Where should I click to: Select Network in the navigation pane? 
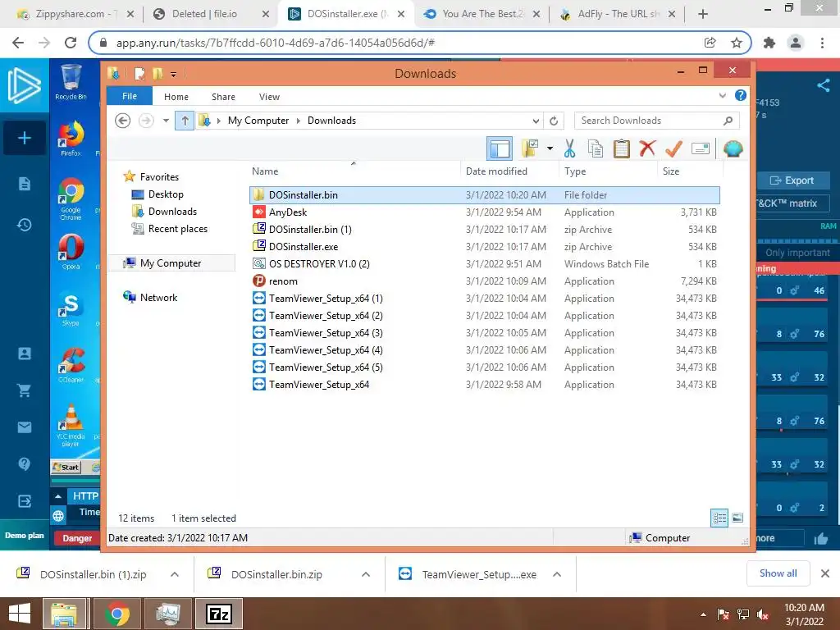click(158, 297)
